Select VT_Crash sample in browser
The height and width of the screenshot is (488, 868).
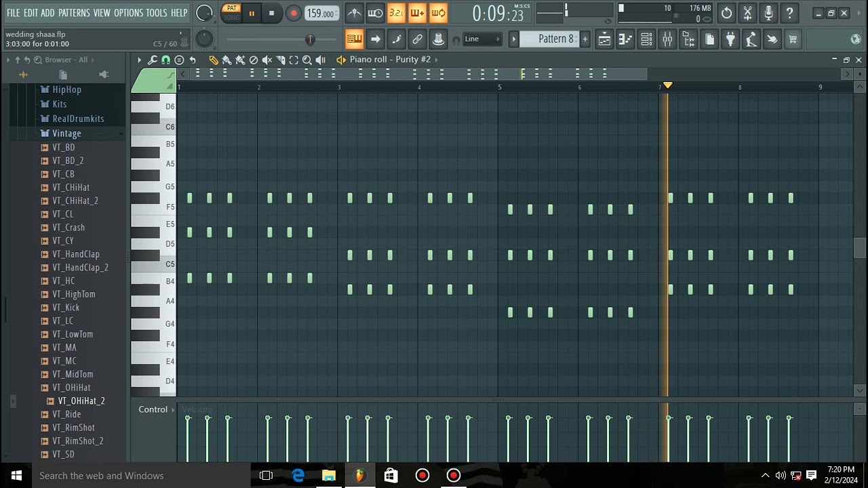[68, 228]
